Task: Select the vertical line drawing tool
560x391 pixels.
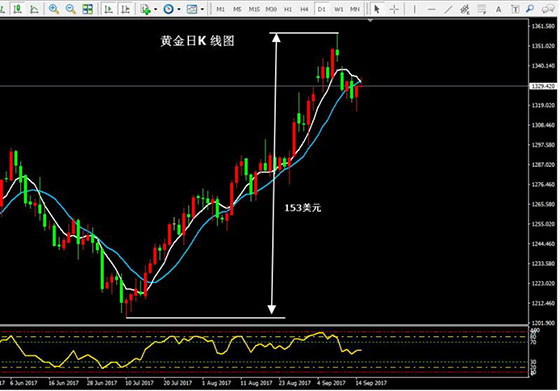Action: [415, 9]
